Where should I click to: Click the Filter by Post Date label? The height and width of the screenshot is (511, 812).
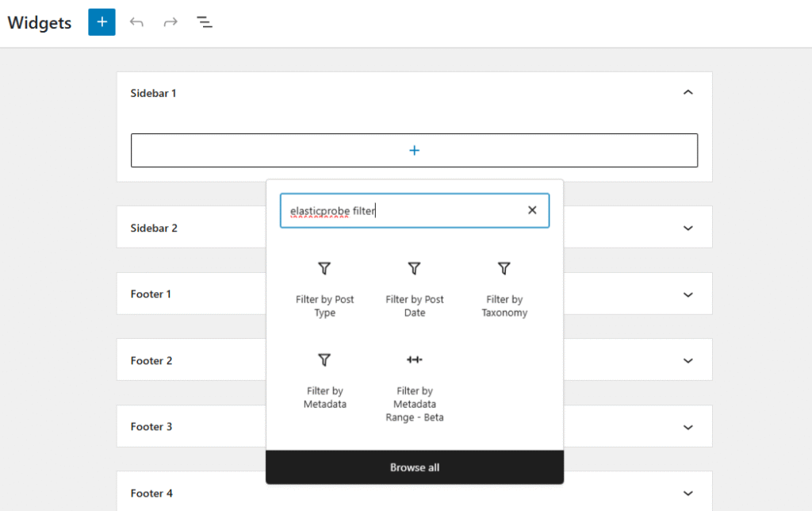[414, 306]
